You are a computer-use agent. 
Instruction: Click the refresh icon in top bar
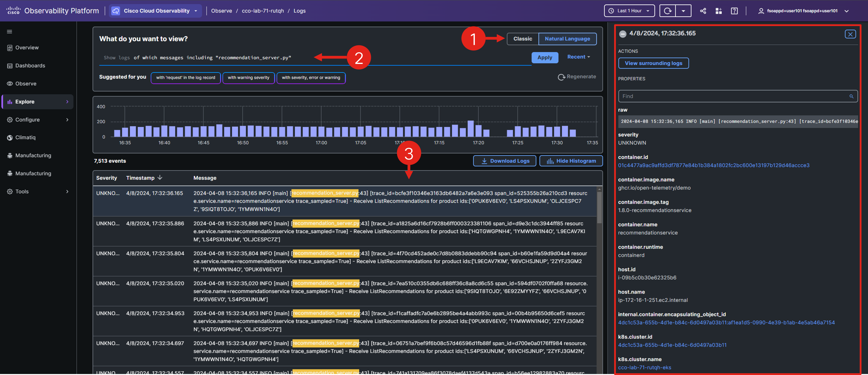click(668, 11)
